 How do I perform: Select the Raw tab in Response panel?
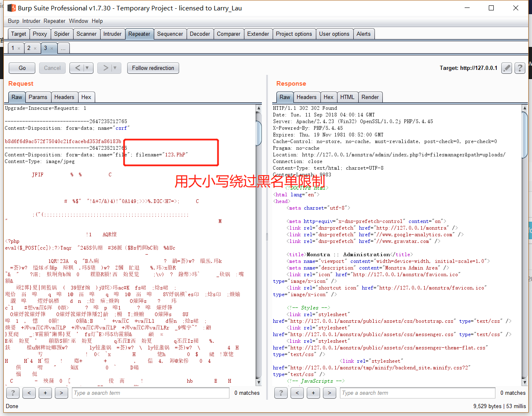pyautogui.click(x=285, y=97)
